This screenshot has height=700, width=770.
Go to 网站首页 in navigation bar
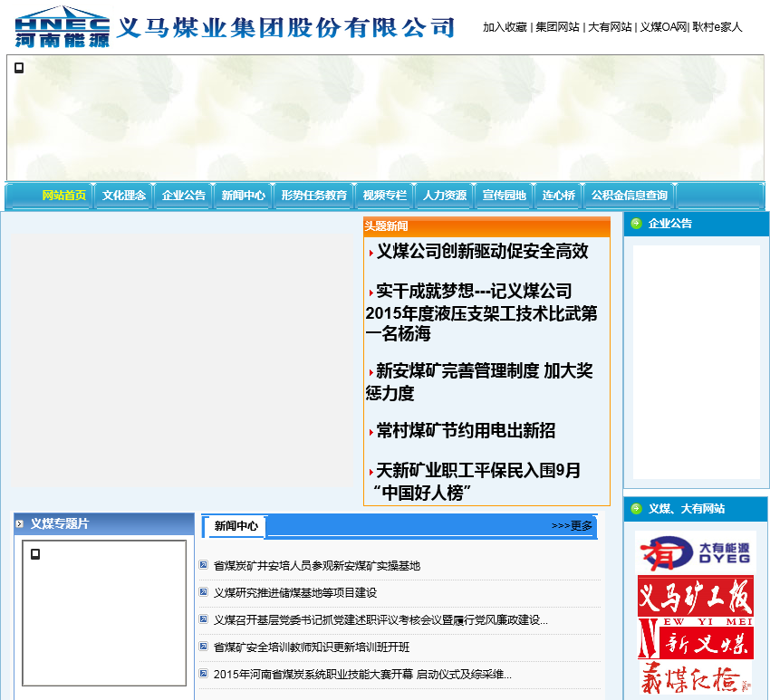(63, 196)
